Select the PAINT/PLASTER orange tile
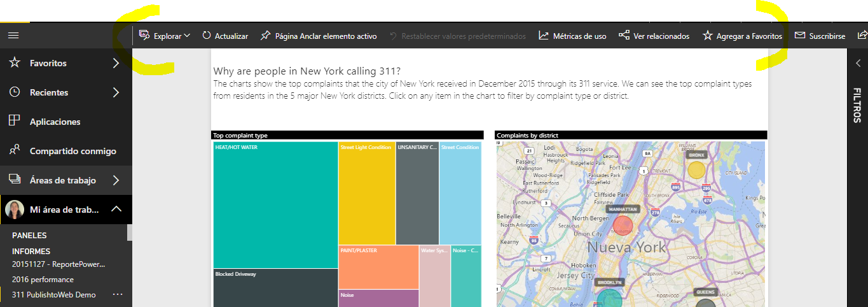 pyautogui.click(x=378, y=267)
